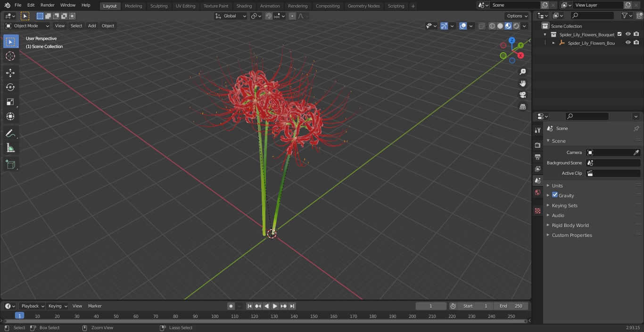Open the World properties tab (red globe)
644x332 pixels.
[x=537, y=192]
